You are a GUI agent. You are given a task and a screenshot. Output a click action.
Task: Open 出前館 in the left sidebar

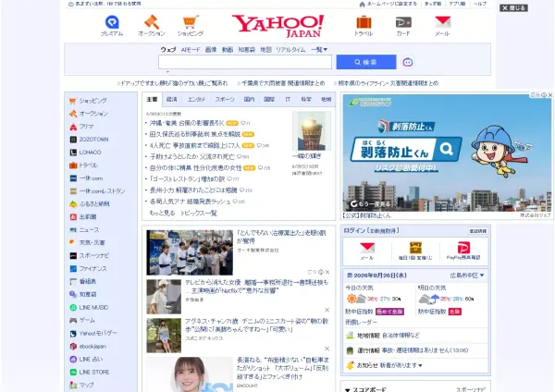[x=83, y=216]
